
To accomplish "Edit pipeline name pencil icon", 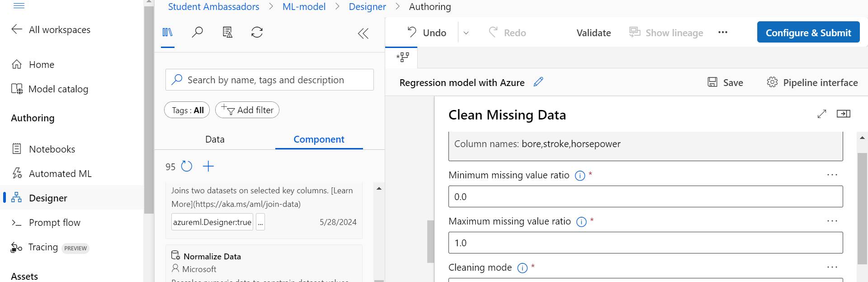I will (x=538, y=82).
